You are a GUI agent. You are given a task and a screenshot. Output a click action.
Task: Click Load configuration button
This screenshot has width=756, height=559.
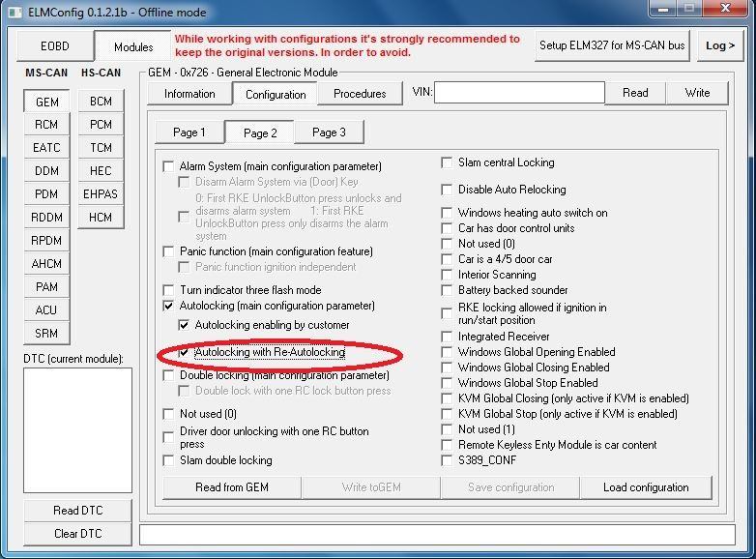click(646, 487)
